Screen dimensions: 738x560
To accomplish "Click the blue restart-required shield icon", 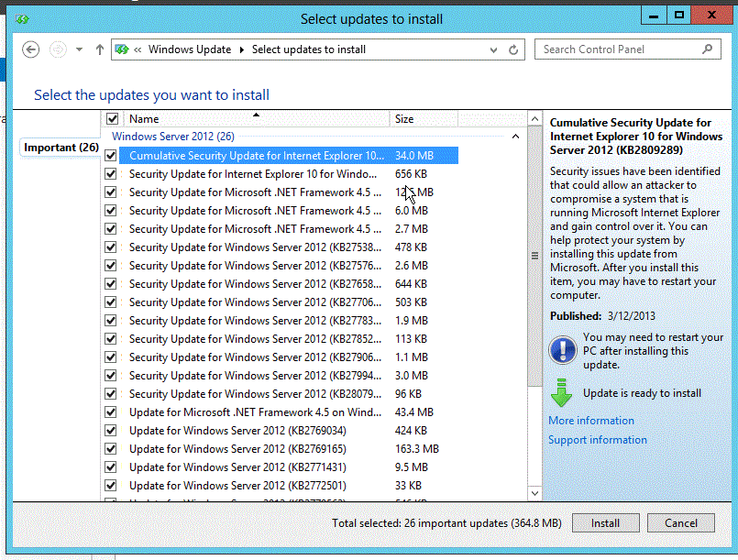I will point(562,348).
